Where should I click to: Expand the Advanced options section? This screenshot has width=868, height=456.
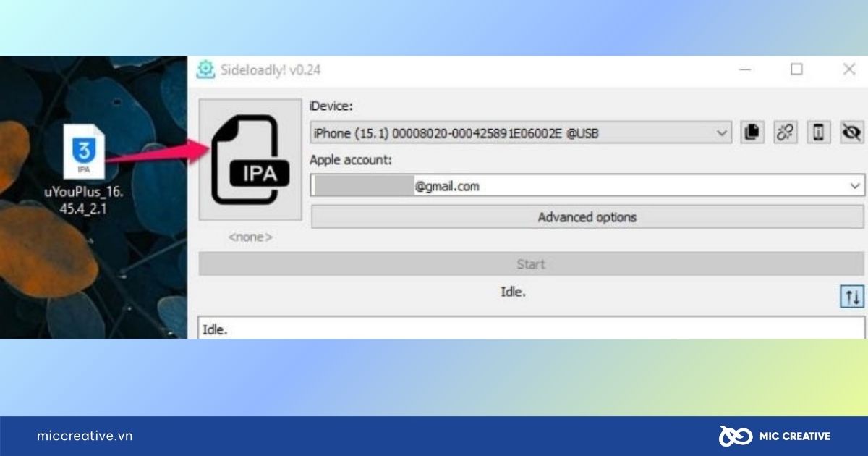tap(587, 216)
